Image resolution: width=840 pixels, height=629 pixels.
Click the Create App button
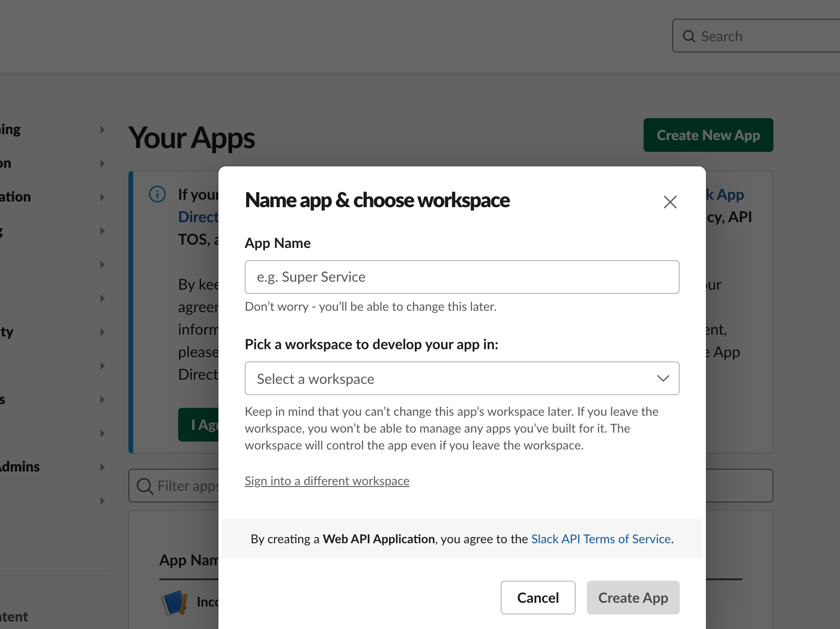click(x=633, y=598)
